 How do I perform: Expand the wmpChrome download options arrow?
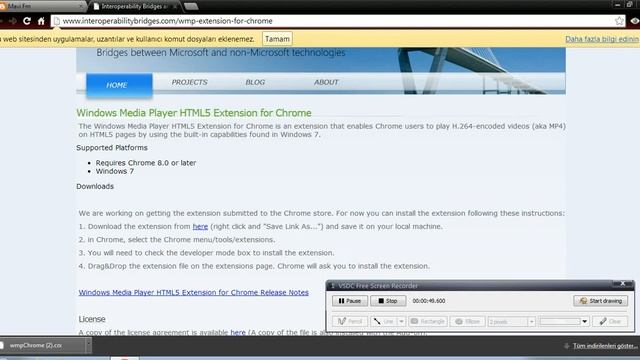pos(89,345)
